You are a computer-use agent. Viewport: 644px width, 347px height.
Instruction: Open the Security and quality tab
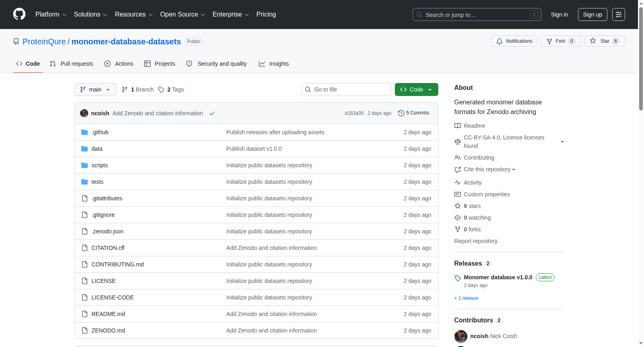point(217,64)
